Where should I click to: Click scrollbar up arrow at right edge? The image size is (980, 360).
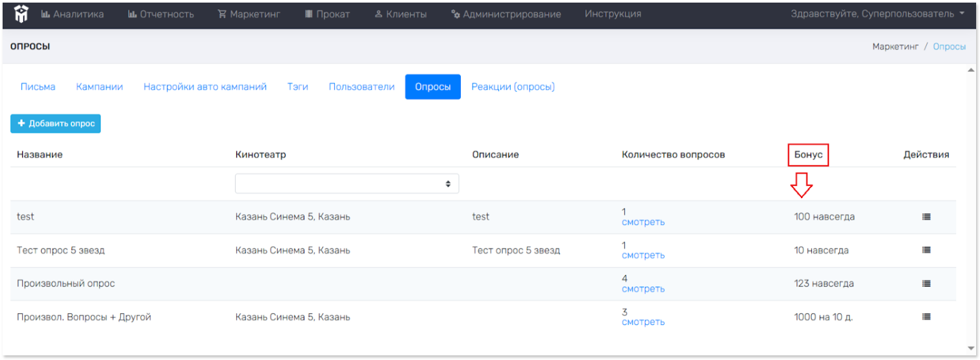point(971,70)
